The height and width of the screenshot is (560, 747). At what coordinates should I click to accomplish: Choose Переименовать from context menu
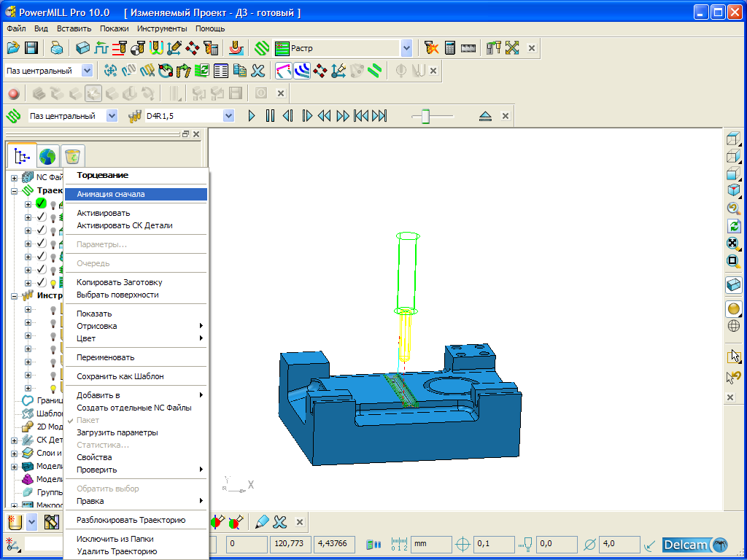click(x=136, y=357)
